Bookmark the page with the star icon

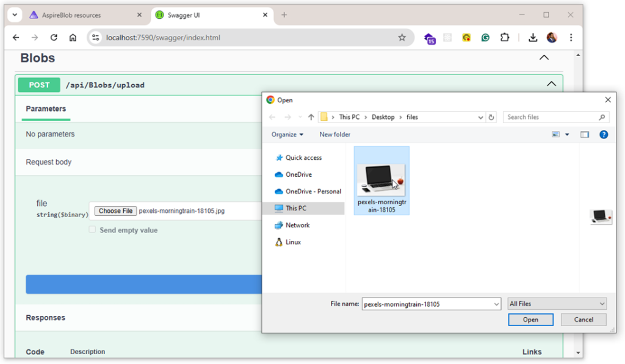click(402, 37)
